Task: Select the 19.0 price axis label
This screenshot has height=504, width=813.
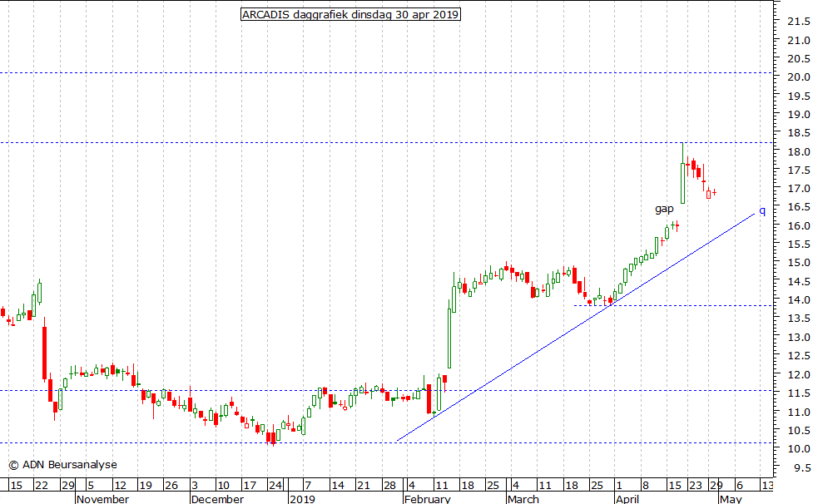Action: (799, 115)
